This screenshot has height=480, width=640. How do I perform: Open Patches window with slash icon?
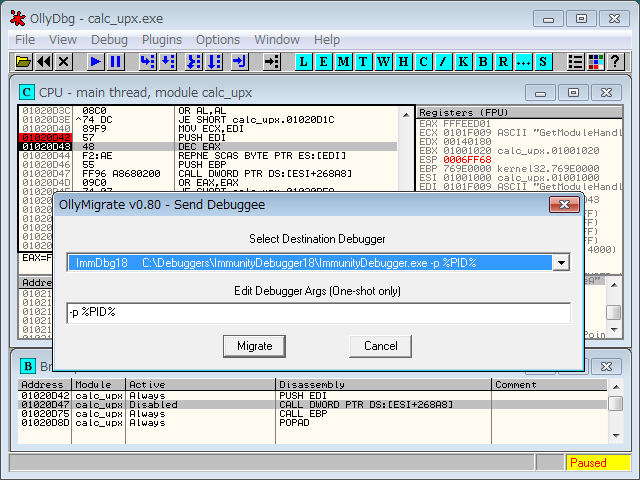443,62
